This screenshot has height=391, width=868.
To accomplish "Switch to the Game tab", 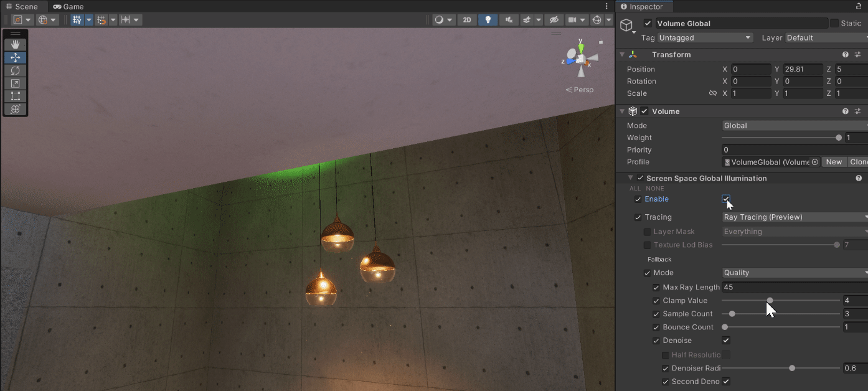I will click(68, 6).
